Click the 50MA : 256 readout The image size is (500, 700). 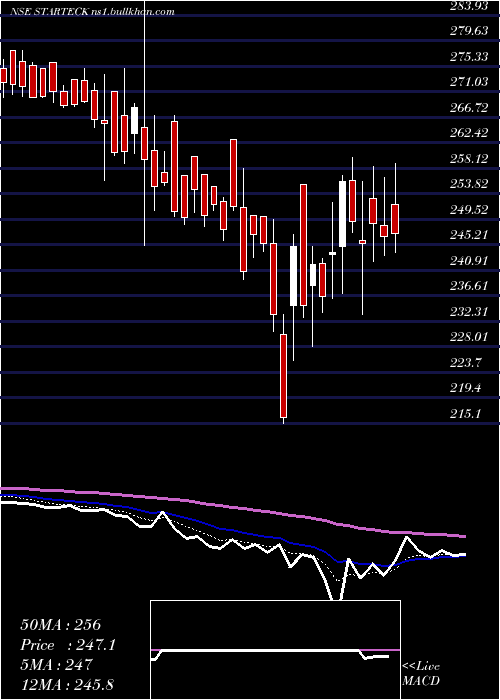(61, 625)
